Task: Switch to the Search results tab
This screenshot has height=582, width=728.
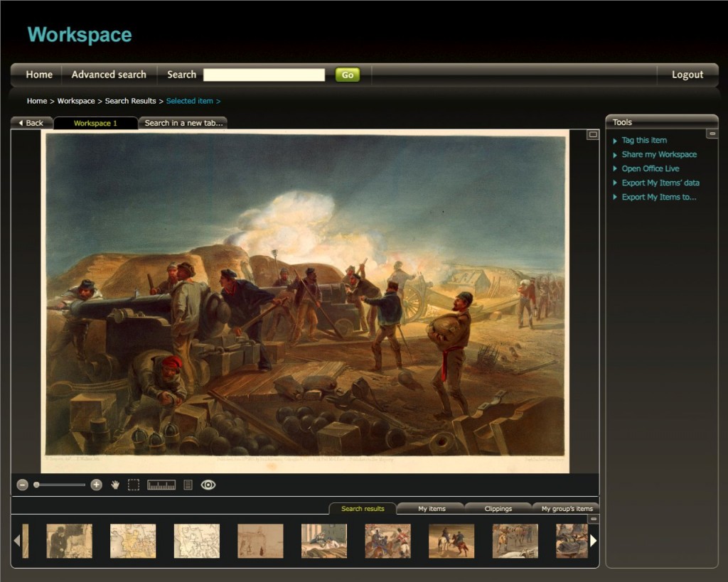Action: point(363,509)
